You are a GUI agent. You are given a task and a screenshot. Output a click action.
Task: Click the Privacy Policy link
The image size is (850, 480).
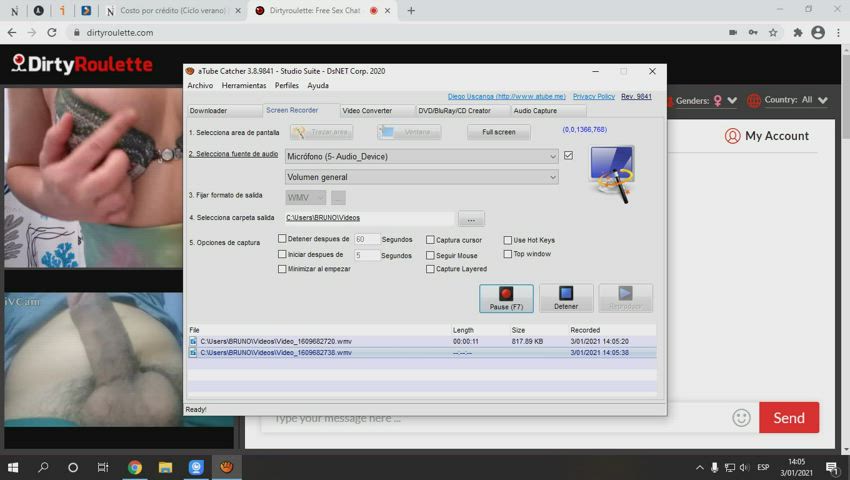(593, 97)
